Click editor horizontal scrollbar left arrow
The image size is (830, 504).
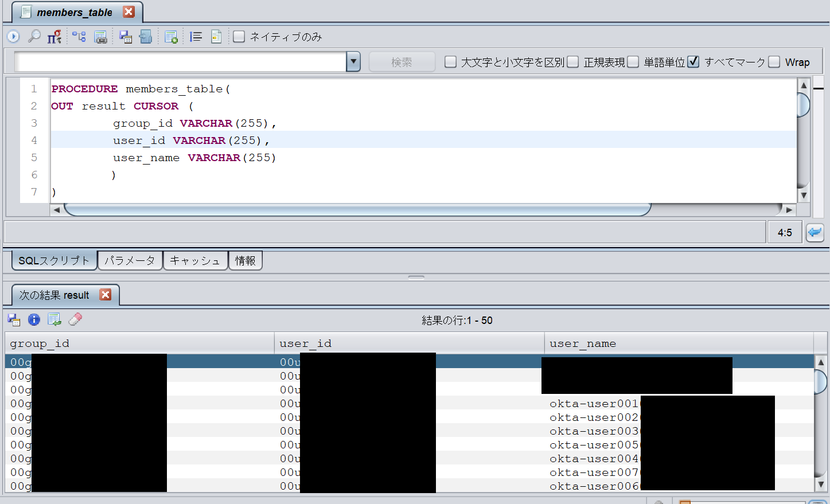click(x=56, y=209)
